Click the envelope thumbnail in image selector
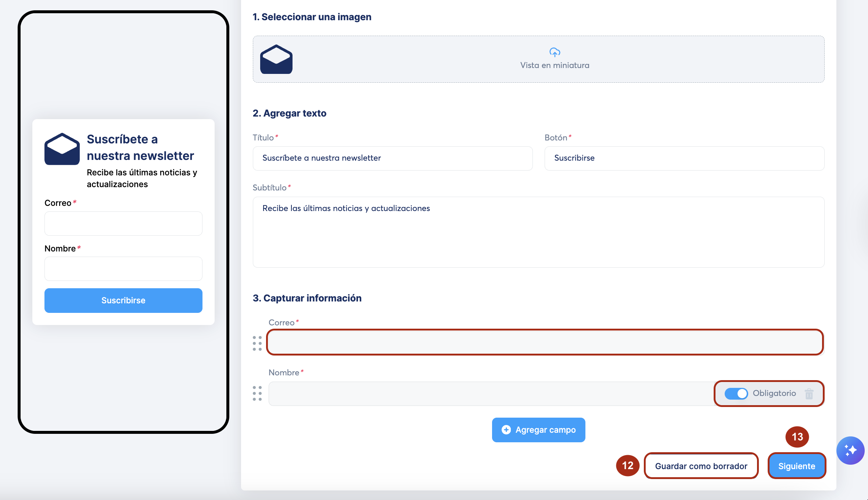Screen dimensions: 868x500 point(276,59)
